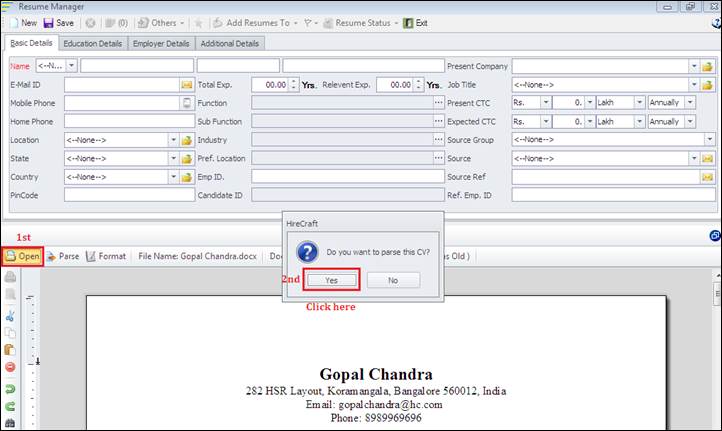The image size is (722, 431).
Task: Click the cut scissors icon in editor sidebar
Action: pos(10,318)
